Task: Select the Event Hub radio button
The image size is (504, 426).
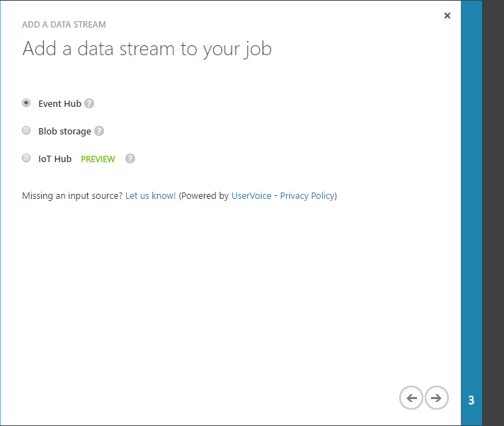Action: [x=26, y=103]
